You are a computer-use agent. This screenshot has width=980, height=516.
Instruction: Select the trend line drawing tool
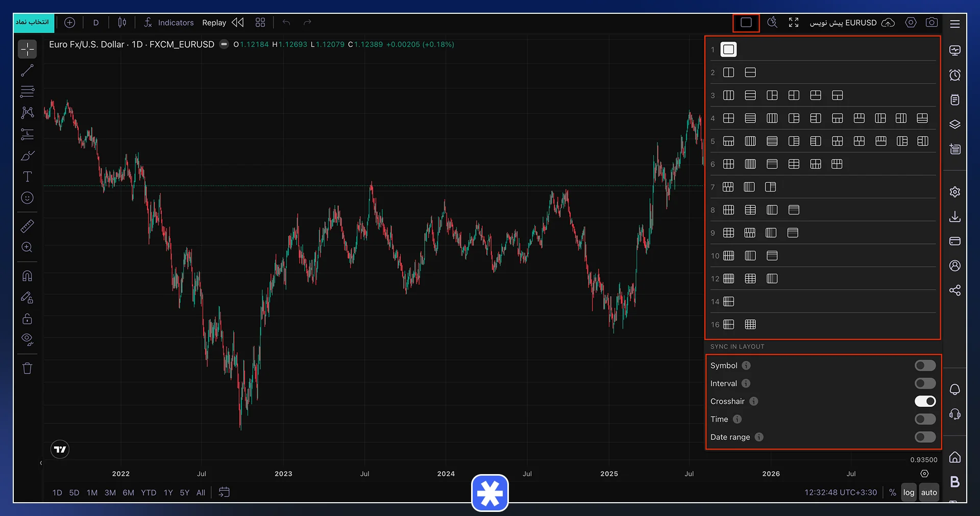coord(27,71)
